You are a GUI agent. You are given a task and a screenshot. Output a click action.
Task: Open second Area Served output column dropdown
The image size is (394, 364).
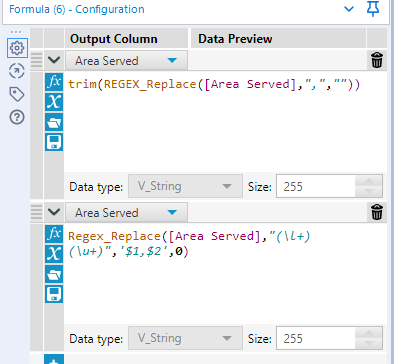coord(126,212)
